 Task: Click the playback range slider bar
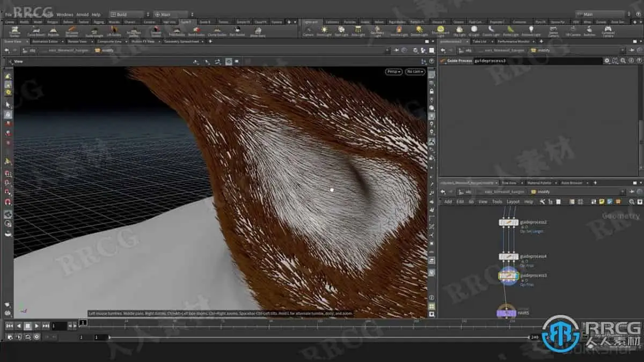pyautogui.click(x=319, y=337)
